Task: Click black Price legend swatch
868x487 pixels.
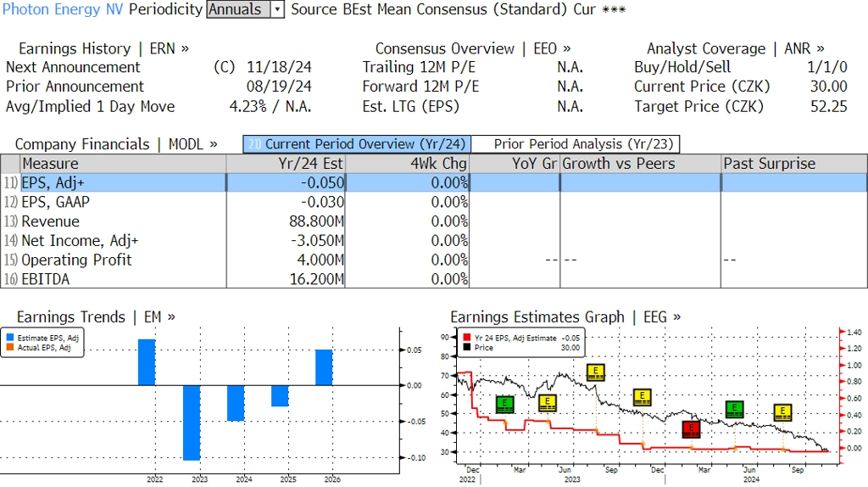Action: coord(467,347)
